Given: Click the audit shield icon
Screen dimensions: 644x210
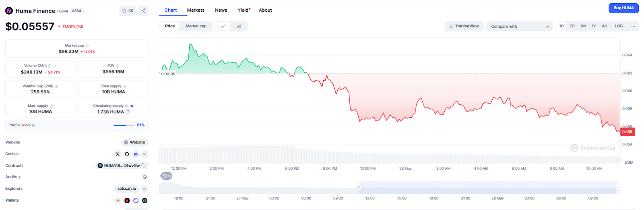Looking at the screenshot, I should point(145,177).
